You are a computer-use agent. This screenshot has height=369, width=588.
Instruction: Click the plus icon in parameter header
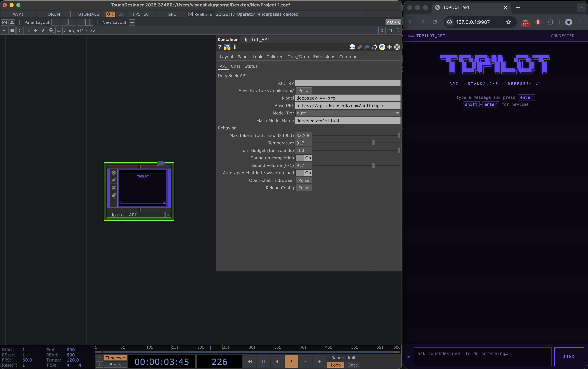point(390,47)
